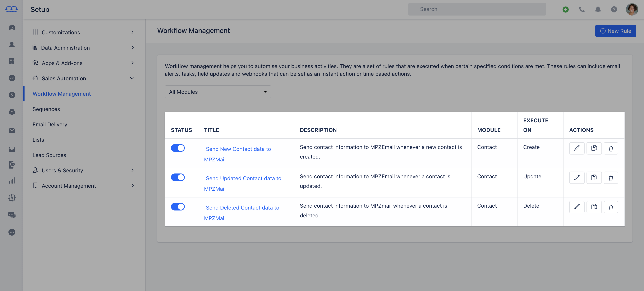Open Reports bar chart icon in left rail
The width and height of the screenshot is (644, 291).
[12, 181]
